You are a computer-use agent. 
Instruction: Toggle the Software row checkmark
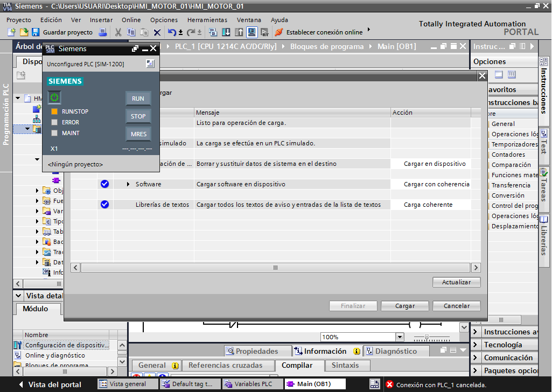pos(105,184)
